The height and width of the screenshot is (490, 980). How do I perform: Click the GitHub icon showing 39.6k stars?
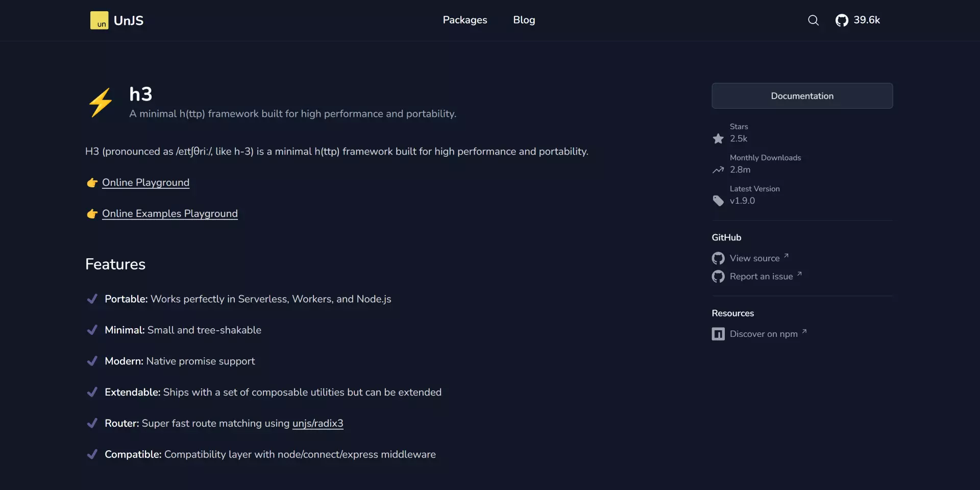click(x=843, y=20)
